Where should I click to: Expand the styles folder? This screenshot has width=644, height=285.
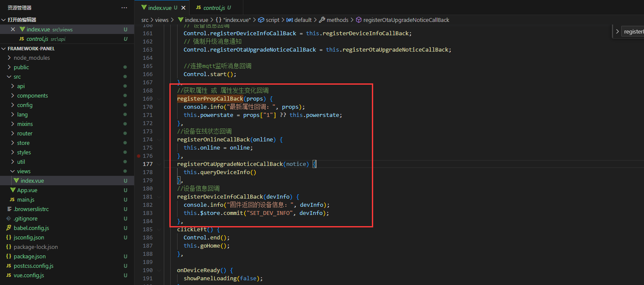point(13,152)
